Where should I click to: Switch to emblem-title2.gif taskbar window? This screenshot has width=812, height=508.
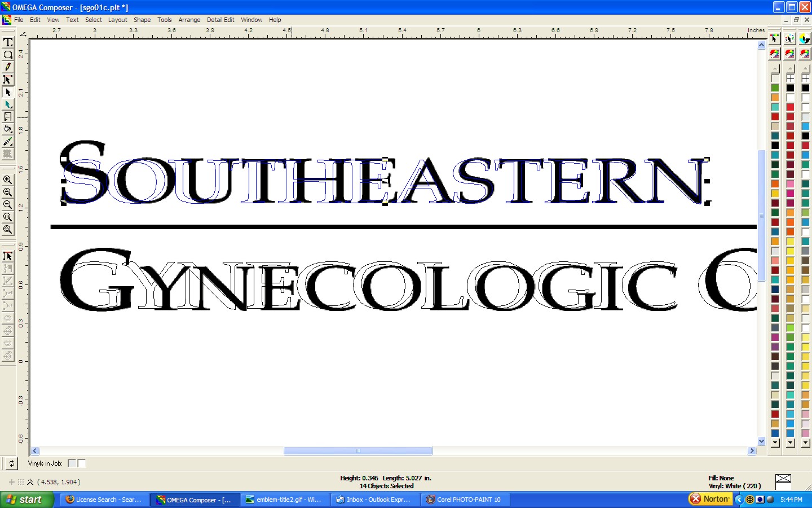(x=284, y=500)
